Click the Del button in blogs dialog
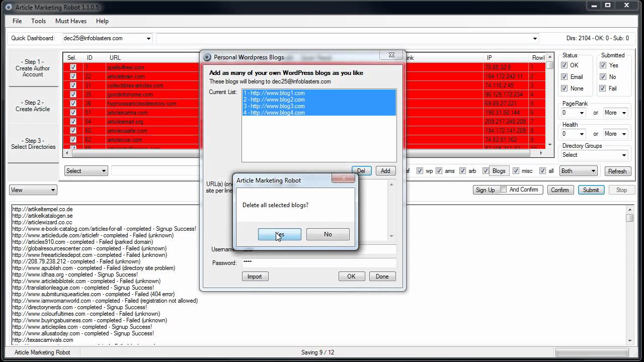This screenshot has width=644, height=362. [x=361, y=171]
